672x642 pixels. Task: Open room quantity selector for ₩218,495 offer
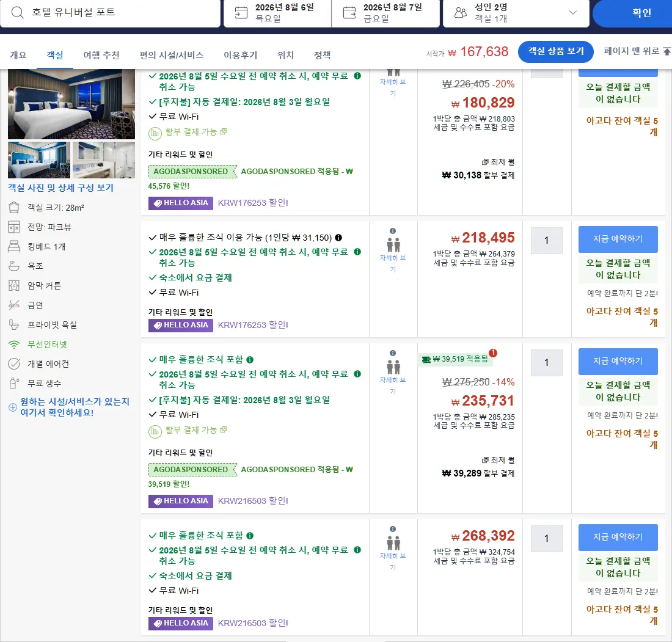coord(546,240)
